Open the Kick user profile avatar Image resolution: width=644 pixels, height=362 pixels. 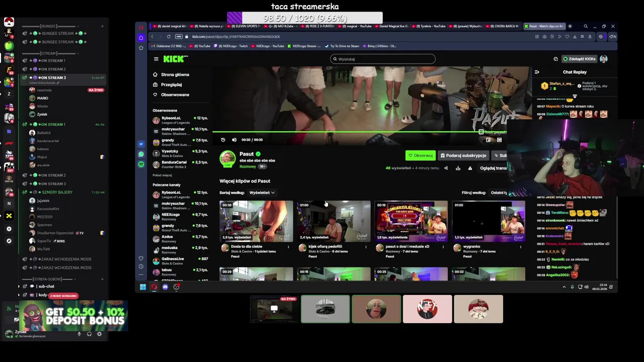(x=604, y=59)
